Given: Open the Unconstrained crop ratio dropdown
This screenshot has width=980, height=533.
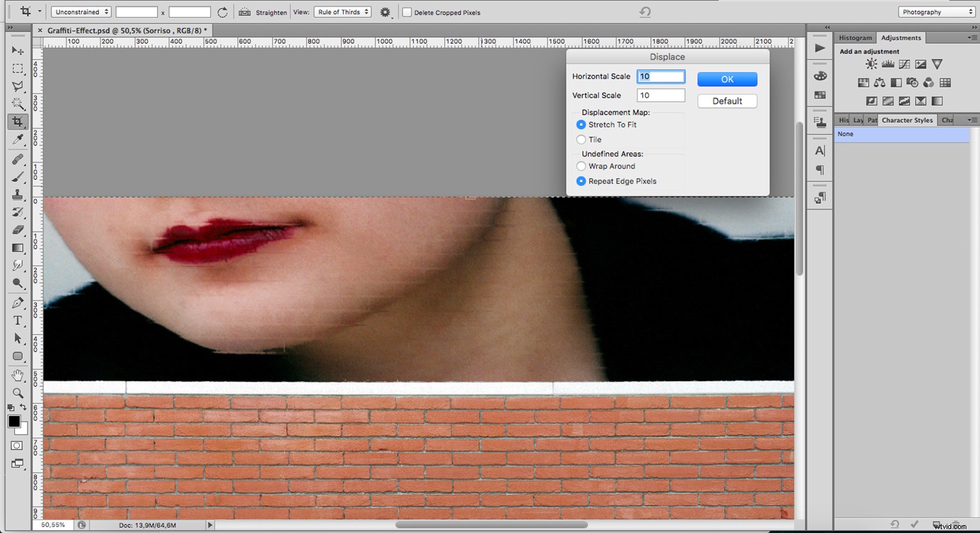Looking at the screenshot, I should click(x=80, y=11).
